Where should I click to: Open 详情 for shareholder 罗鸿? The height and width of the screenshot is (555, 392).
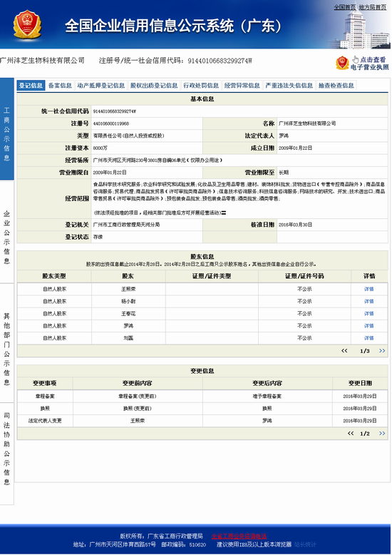point(369,326)
